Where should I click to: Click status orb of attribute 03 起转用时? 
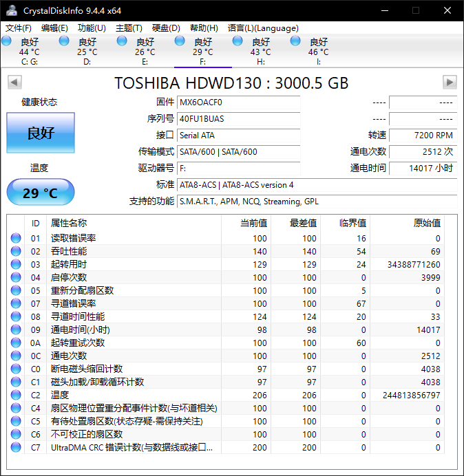pos(16,264)
